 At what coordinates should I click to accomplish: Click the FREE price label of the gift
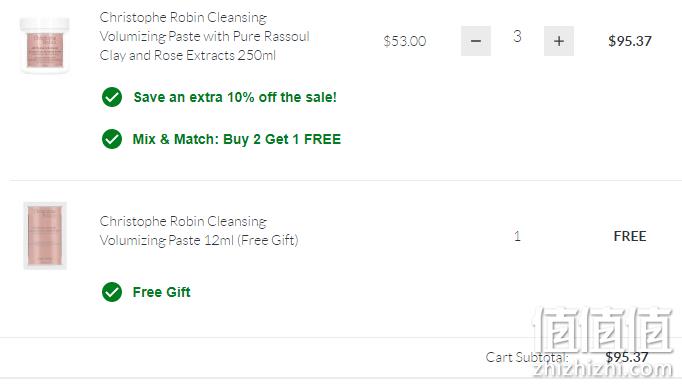[x=630, y=236]
